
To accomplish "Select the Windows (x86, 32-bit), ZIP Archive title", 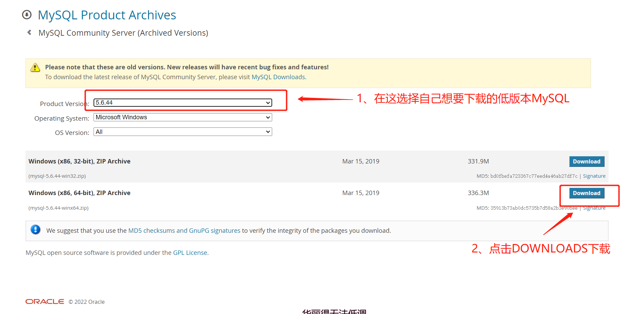I will point(80,161).
